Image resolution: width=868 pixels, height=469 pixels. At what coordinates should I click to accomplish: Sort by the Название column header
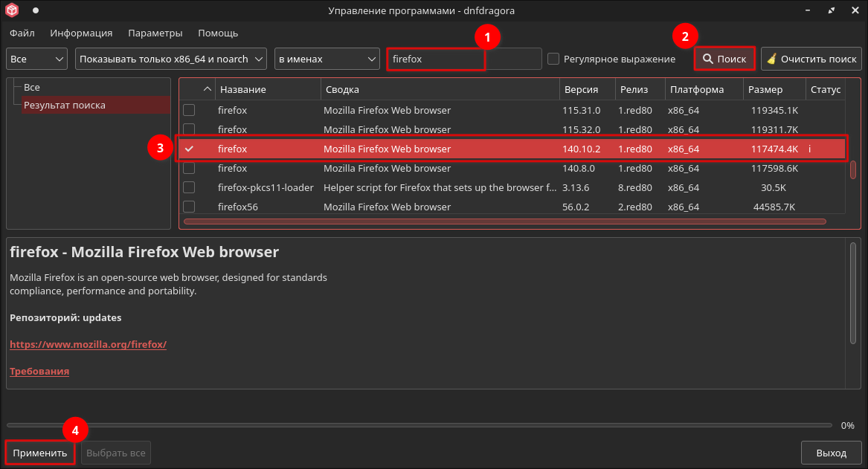[x=268, y=89]
